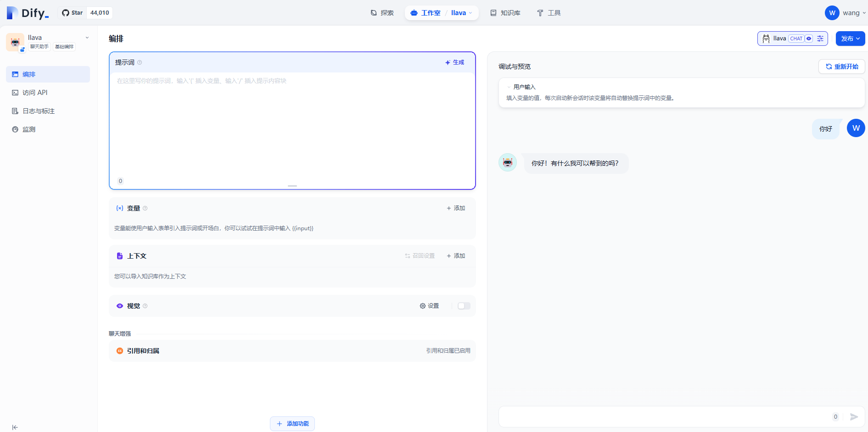Viewport: 868px width, 432px height.
Task: Select 编排 in the sidebar
Action: coord(48,74)
